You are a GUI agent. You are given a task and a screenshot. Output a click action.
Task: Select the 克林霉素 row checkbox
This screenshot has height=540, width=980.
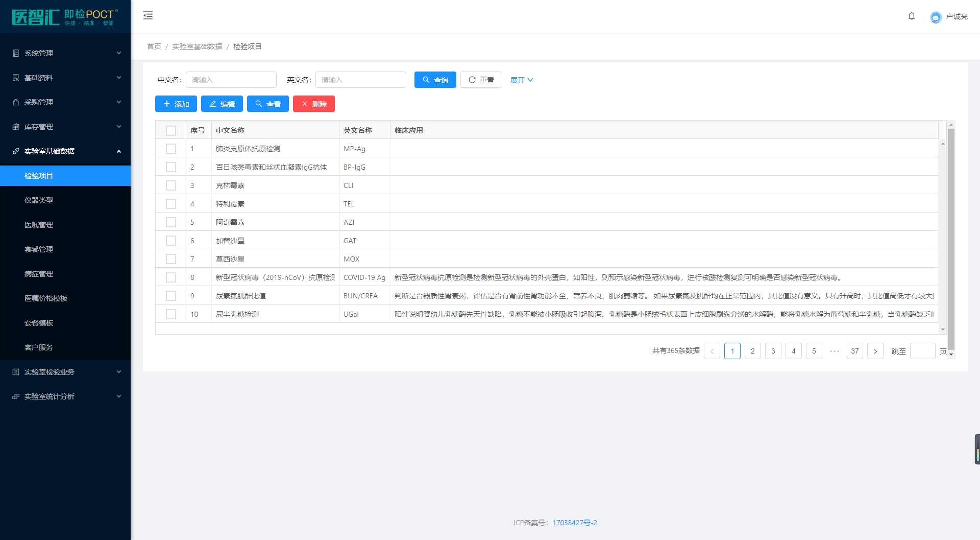(x=171, y=185)
